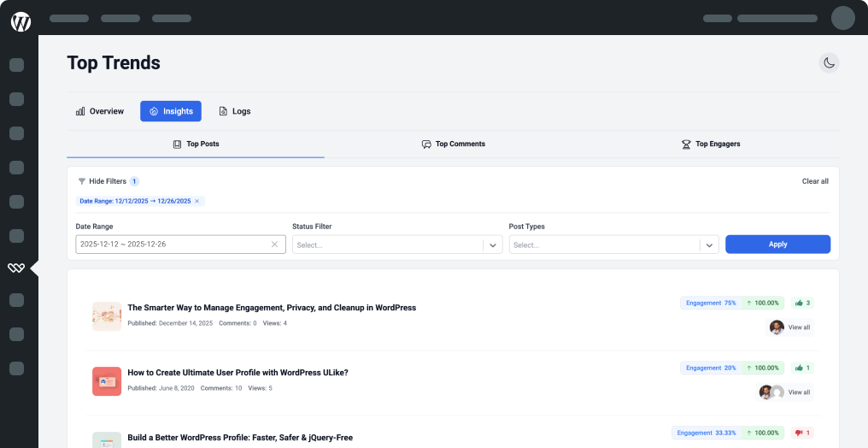Click the Date Range input field
The height and width of the screenshot is (448, 868).
coord(171,245)
